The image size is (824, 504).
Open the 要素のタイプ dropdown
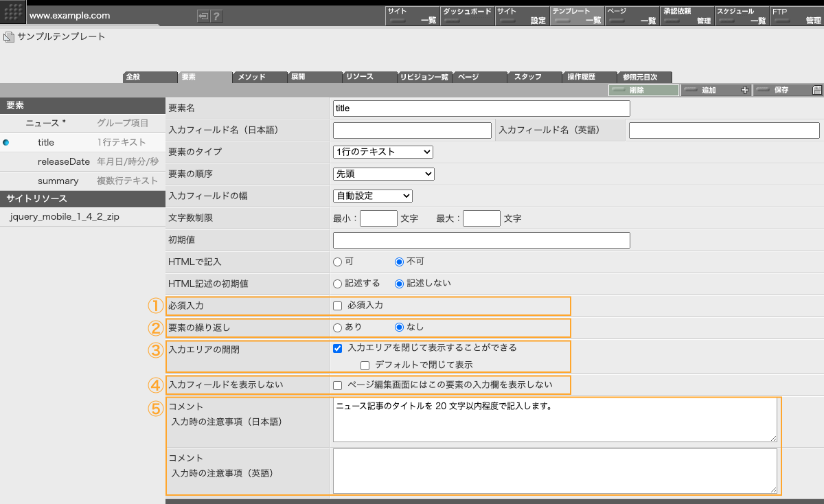pyautogui.click(x=383, y=152)
